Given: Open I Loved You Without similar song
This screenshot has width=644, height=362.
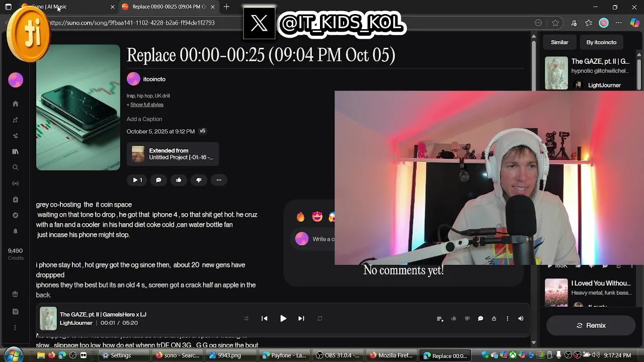Looking at the screenshot, I should point(601,283).
